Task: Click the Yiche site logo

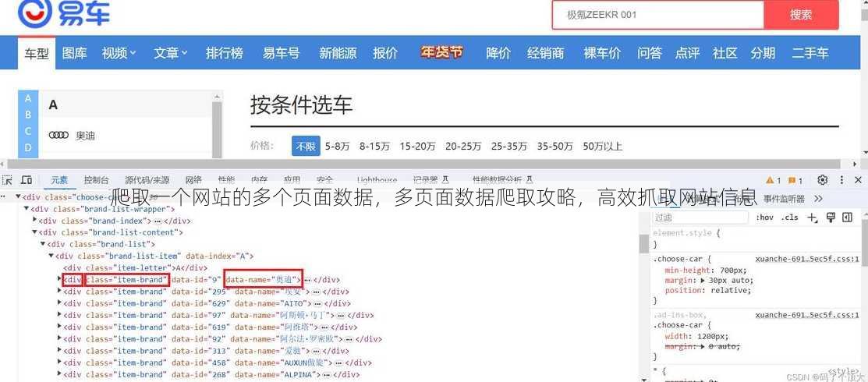Action: 64,13
